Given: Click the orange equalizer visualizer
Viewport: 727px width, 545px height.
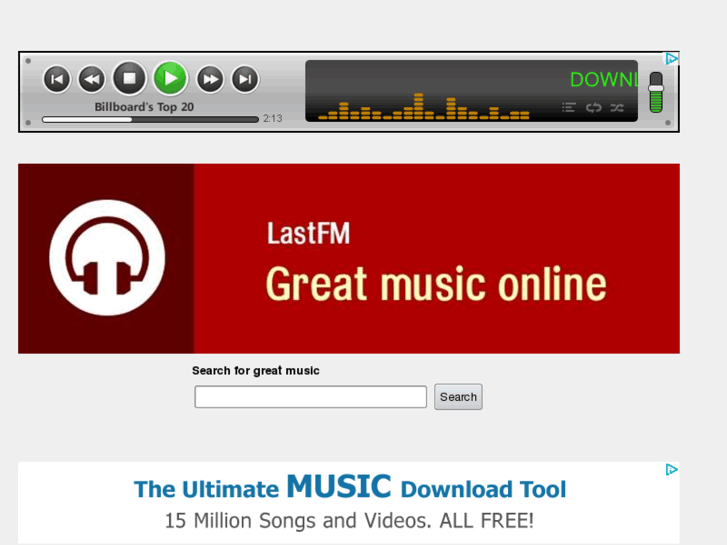Looking at the screenshot, I should point(423,107).
